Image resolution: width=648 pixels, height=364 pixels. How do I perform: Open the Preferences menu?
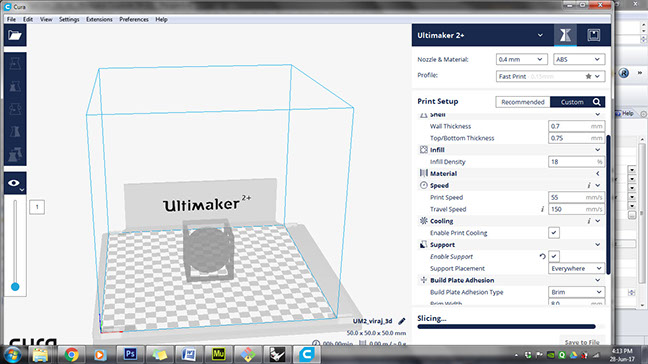point(134,19)
